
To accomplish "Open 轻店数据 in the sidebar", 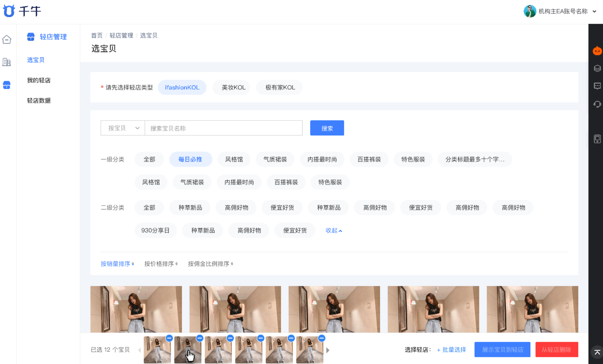I will point(39,100).
